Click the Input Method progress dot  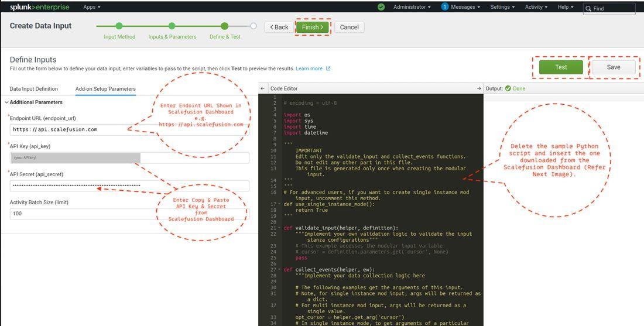[x=119, y=26]
